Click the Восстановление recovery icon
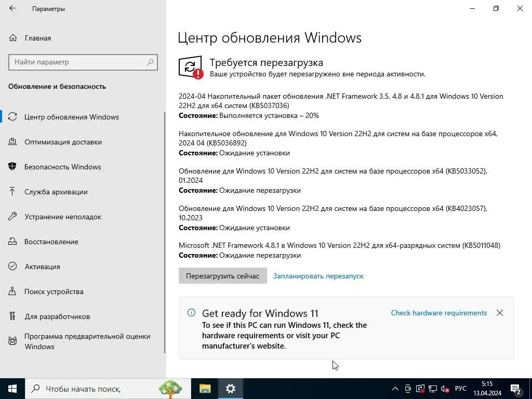The image size is (532, 399). click(12, 241)
